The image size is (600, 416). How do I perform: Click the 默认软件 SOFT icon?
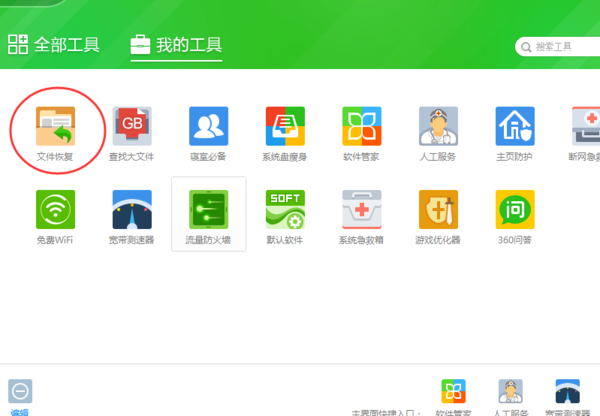(285, 210)
